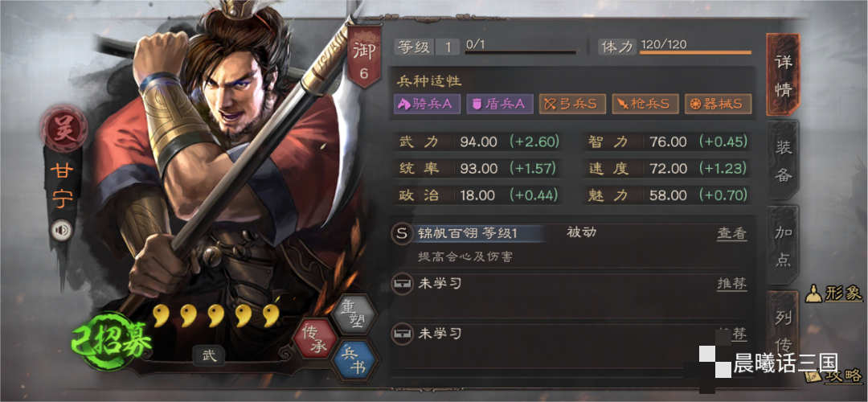This screenshot has height=402, width=868.
Task: Tap the 盾兵A shield aptitude badge
Action: pos(500,104)
